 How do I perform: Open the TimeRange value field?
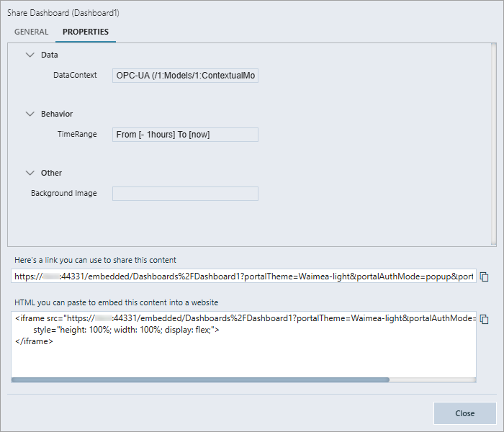185,135
